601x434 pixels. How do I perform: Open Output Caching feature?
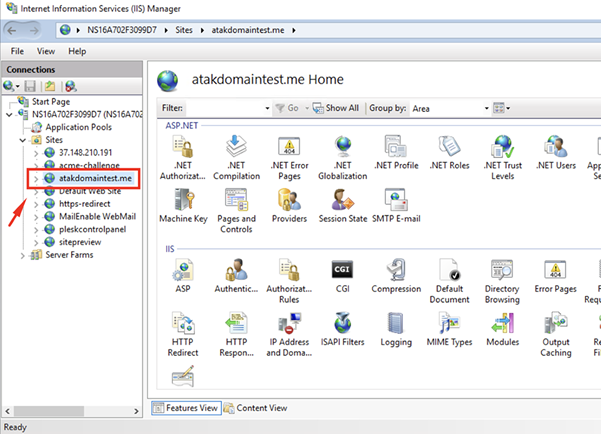(x=556, y=334)
